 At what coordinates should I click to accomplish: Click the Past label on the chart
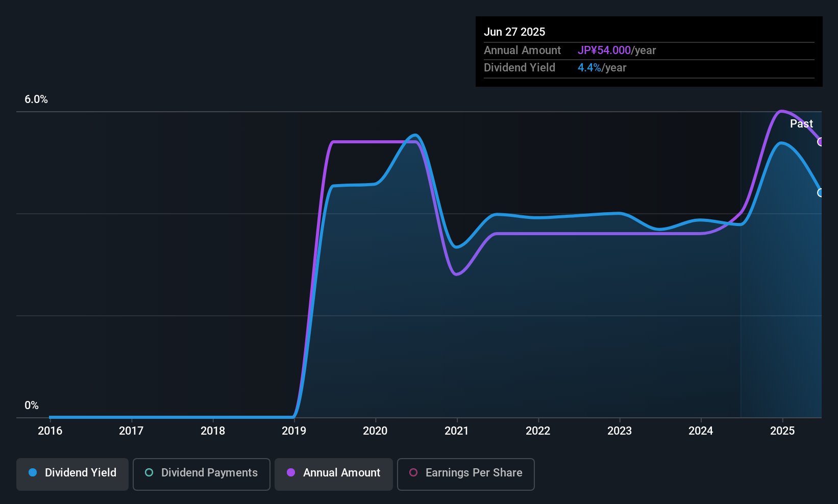coord(801,123)
